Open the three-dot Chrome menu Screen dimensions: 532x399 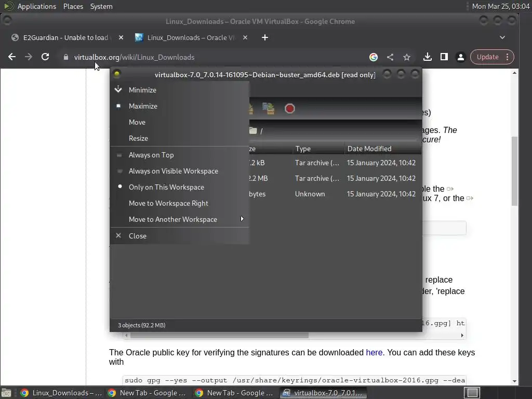(507, 57)
